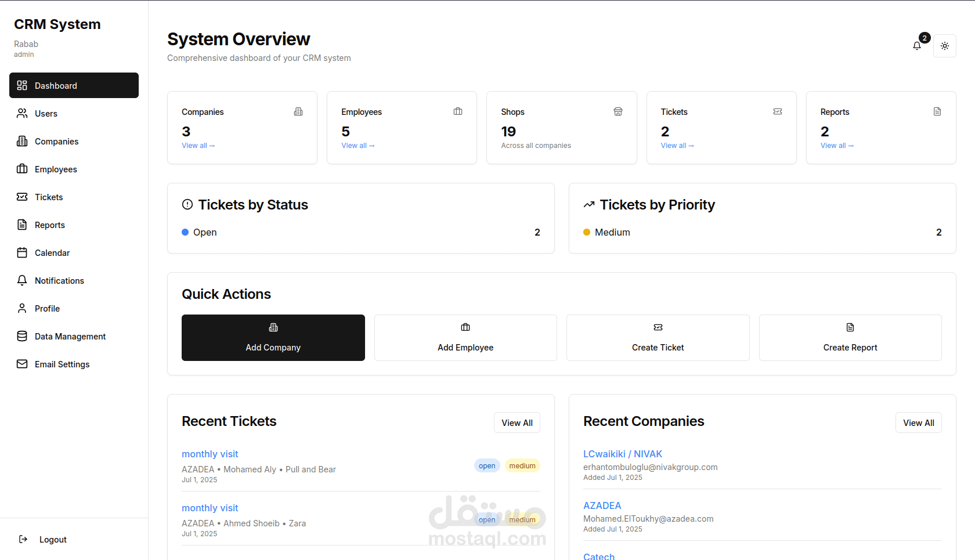Screen dimensions: 975x560
Task: Click the Employees briefcase icon in sidebar
Action: [x=22, y=169]
